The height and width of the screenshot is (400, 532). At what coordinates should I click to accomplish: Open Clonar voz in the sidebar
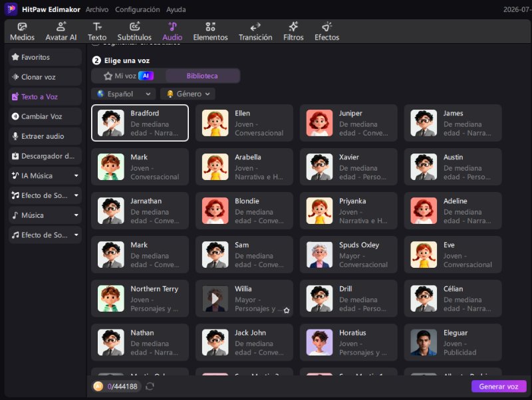(x=45, y=77)
